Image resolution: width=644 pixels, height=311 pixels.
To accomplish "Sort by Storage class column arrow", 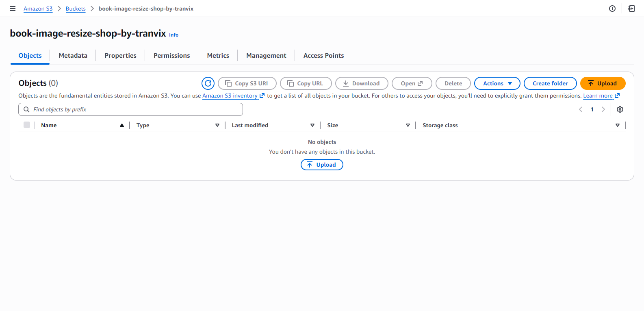I will [618, 125].
